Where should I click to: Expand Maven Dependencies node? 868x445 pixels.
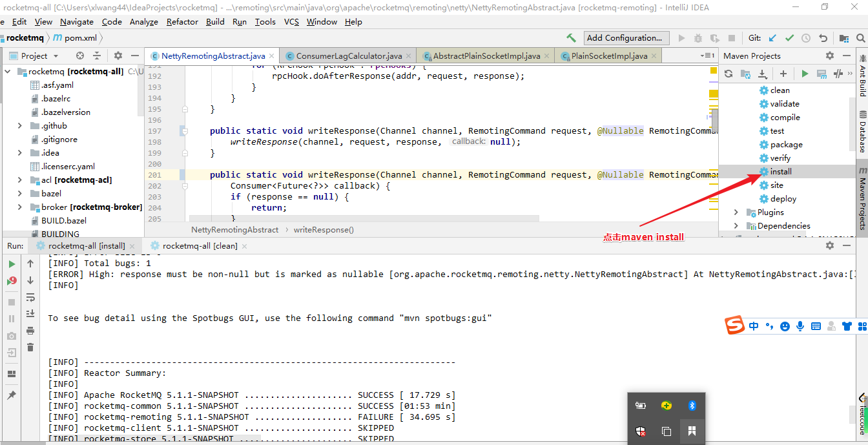pyautogui.click(x=736, y=225)
